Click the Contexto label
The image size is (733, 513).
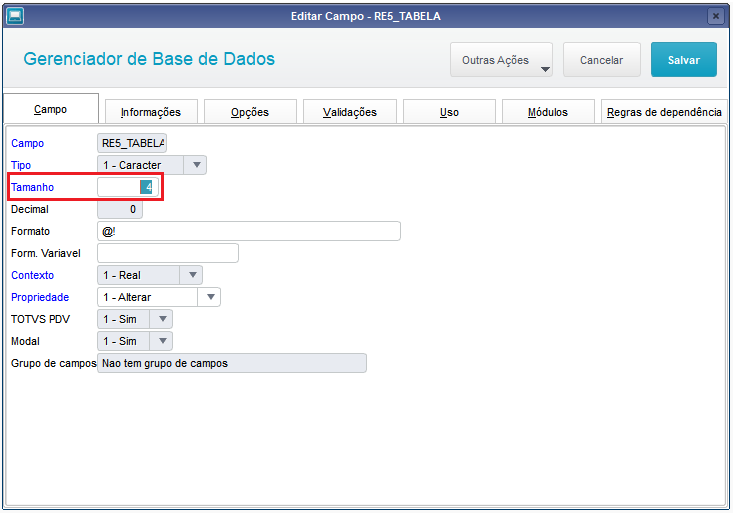point(33,275)
